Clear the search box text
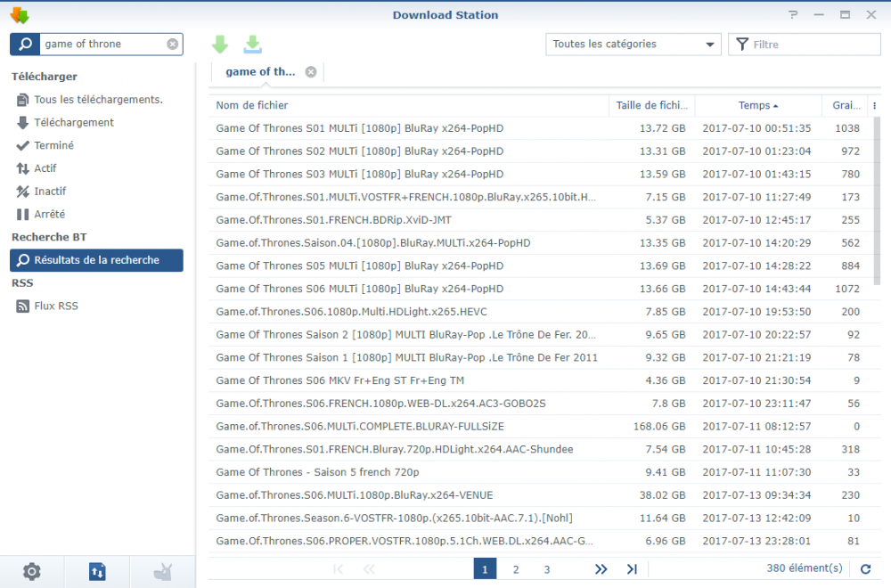 pos(172,44)
